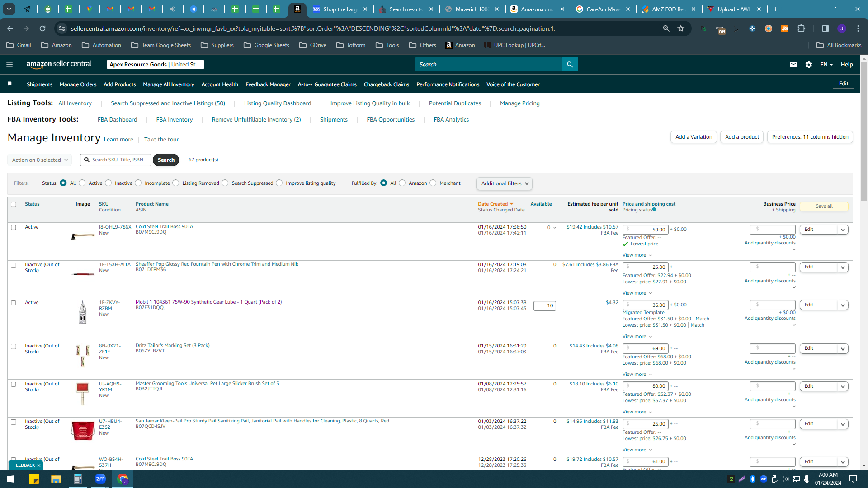
Task: Bookmark this page with star icon
Action: [x=681, y=28]
